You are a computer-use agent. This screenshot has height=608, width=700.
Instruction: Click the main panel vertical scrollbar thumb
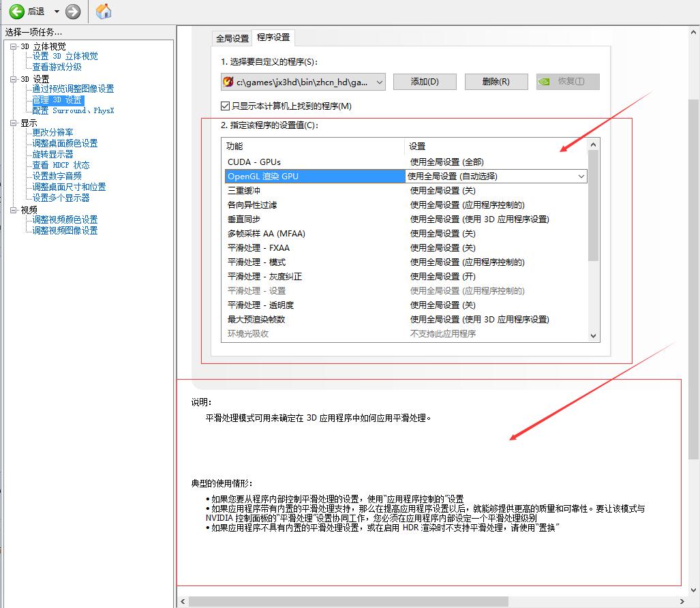click(x=693, y=279)
